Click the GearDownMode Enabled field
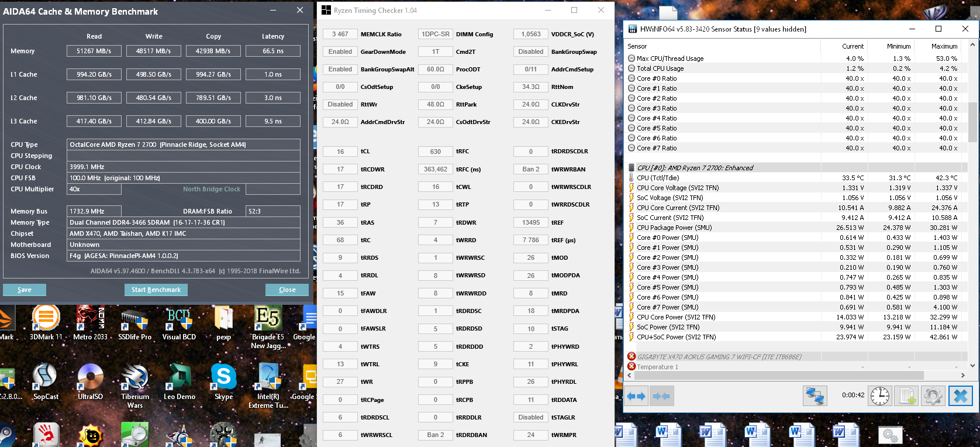Viewport: 980px width, 447px height. tap(340, 51)
